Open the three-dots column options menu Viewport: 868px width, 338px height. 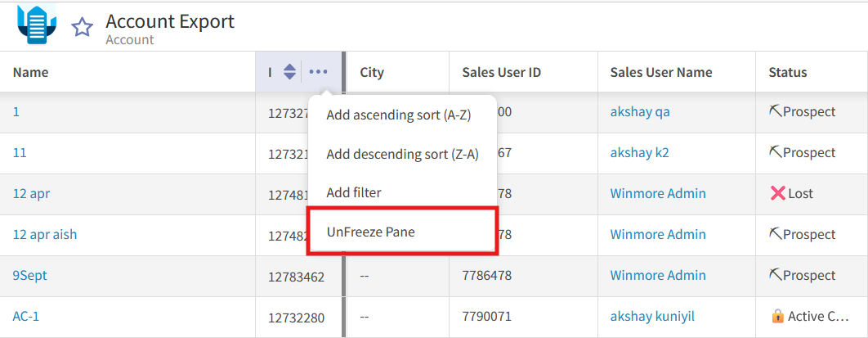[318, 72]
